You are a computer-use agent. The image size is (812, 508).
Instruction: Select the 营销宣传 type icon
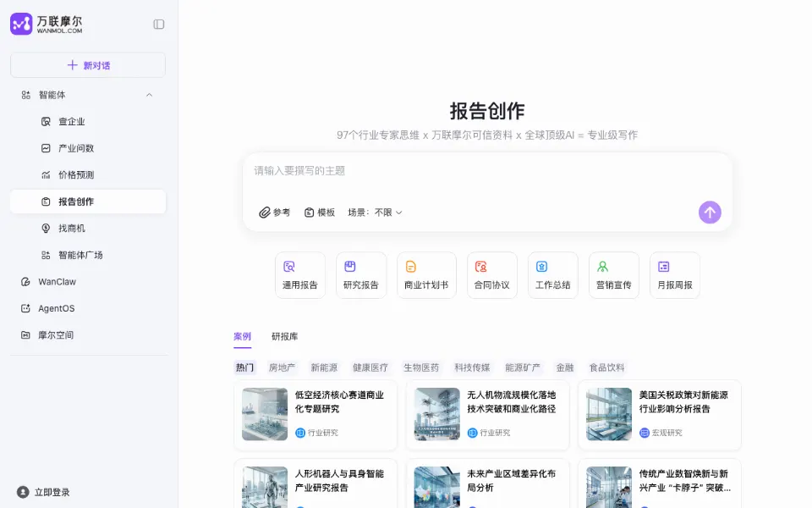point(603,267)
